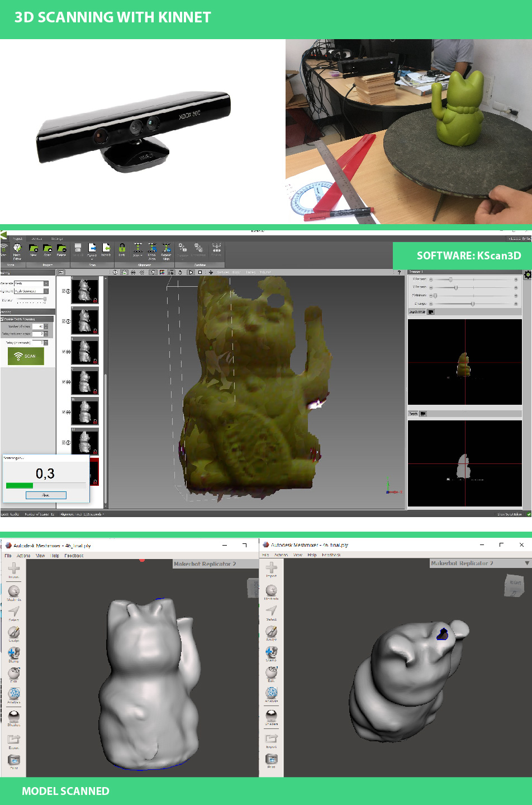Click the pan arrows icon in viewport toolbar
Image resolution: width=532 pixels, height=805 pixels.
[211, 272]
